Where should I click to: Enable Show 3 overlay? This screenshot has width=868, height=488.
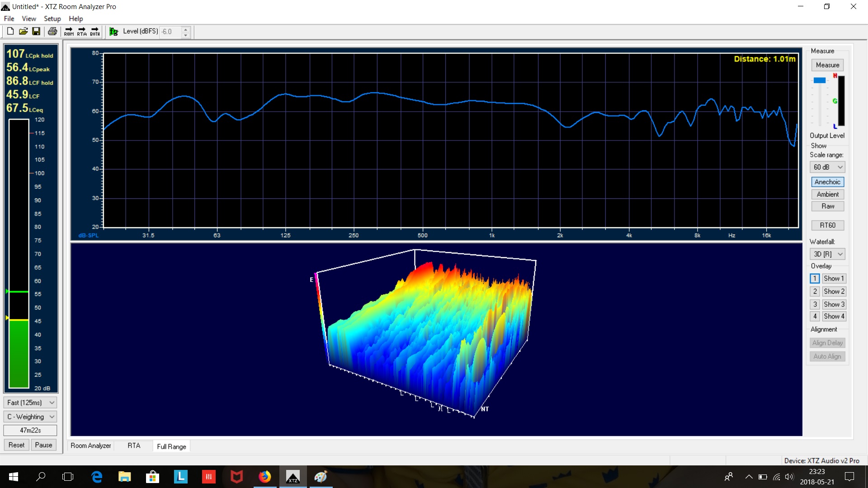click(834, 304)
